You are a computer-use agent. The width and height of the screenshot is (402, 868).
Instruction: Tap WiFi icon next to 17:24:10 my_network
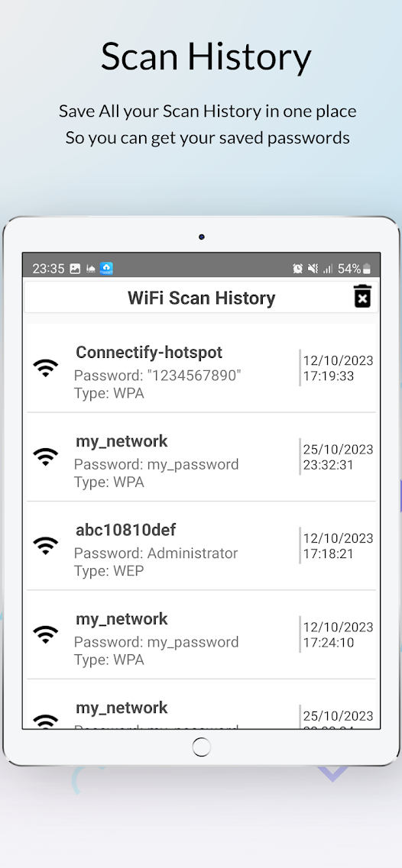pos(45,634)
